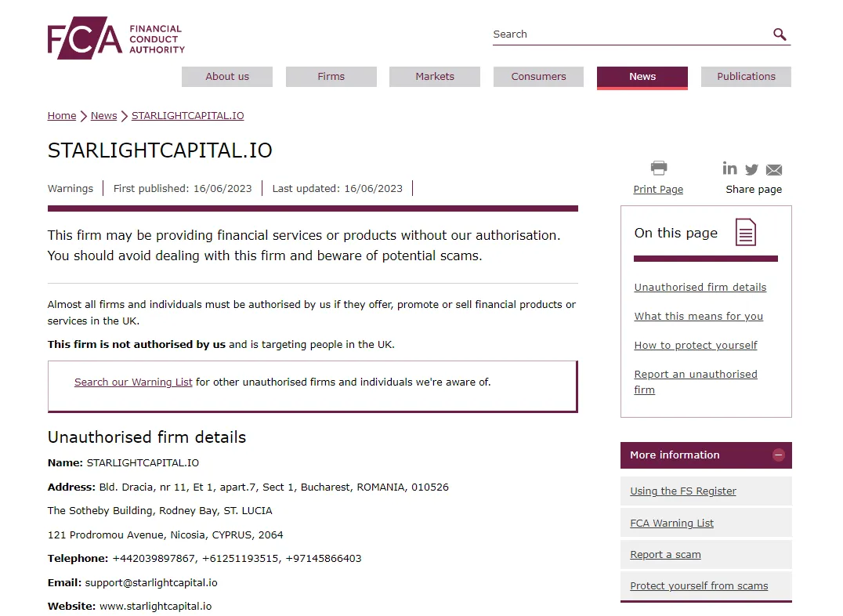The image size is (843, 616).
Task: Click STARLIGHTCAPITAL.IO breadcrumb link
Action: (187, 116)
